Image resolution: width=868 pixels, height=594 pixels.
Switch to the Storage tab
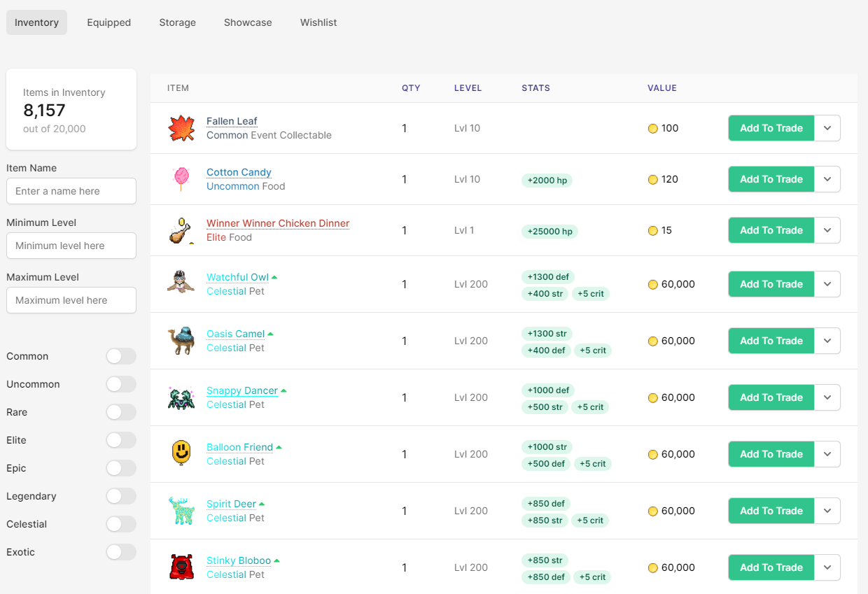coord(177,22)
